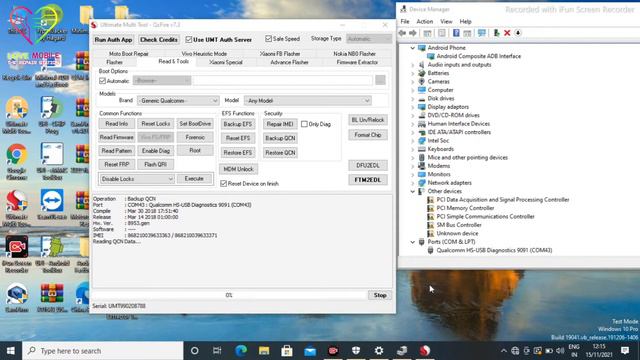Select Unknown device entry
This screenshot has height=360, width=640.
coord(457,233)
